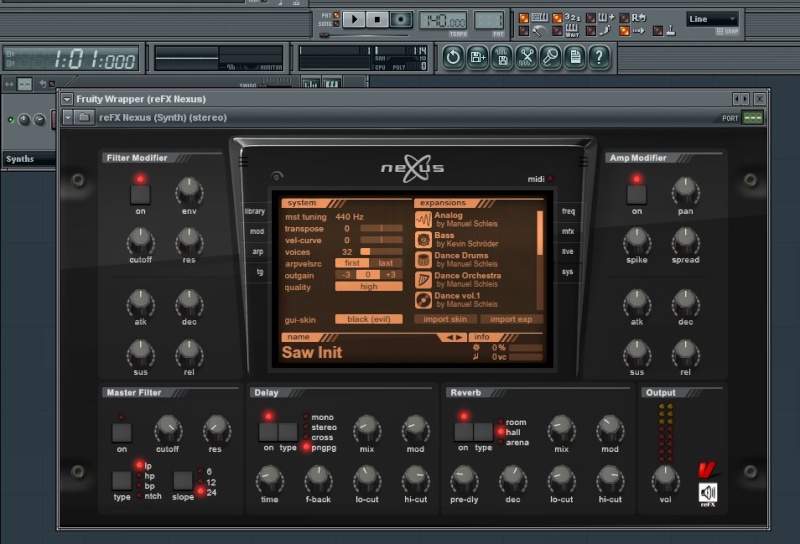Screen dimensions: 800x544
Task: Toggle the Amp Modifier on button
Action: point(637,194)
